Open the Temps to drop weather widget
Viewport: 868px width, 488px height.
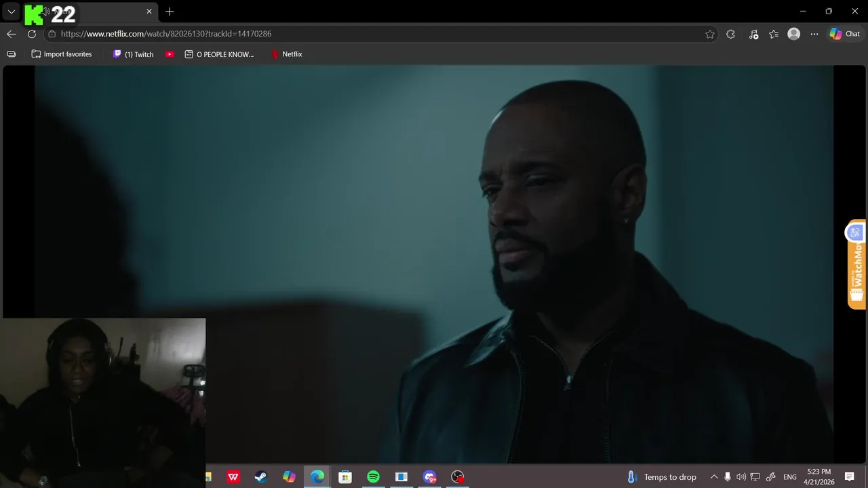[661, 477]
